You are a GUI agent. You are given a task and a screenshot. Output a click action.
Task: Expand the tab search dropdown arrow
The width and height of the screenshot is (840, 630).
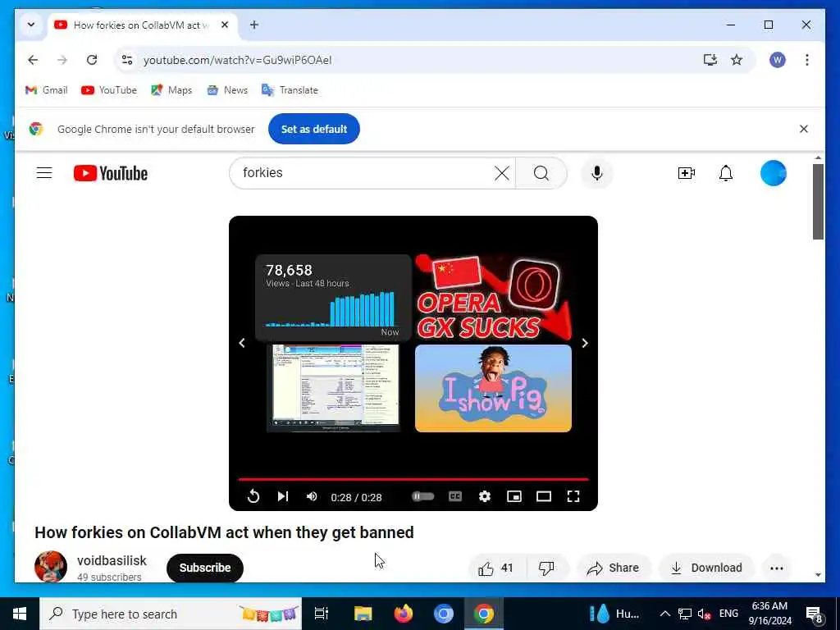tap(31, 25)
